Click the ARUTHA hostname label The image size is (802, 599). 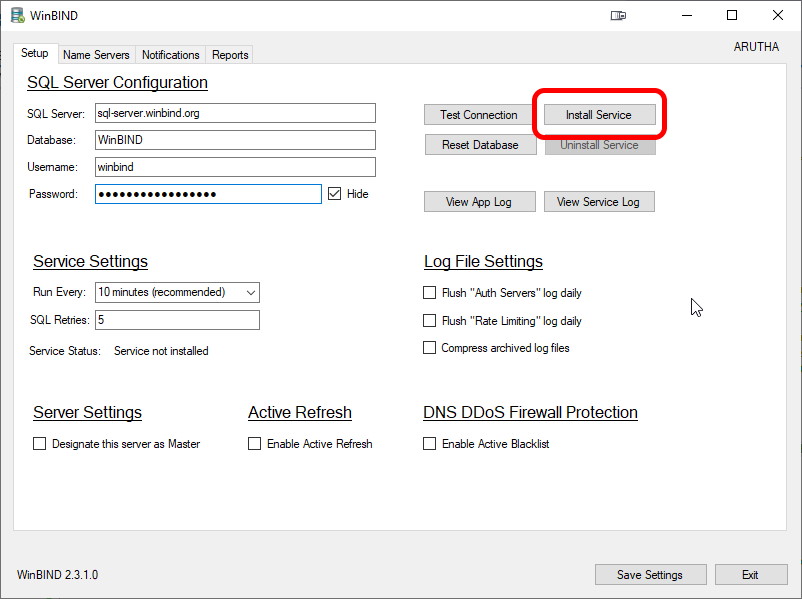[756, 47]
